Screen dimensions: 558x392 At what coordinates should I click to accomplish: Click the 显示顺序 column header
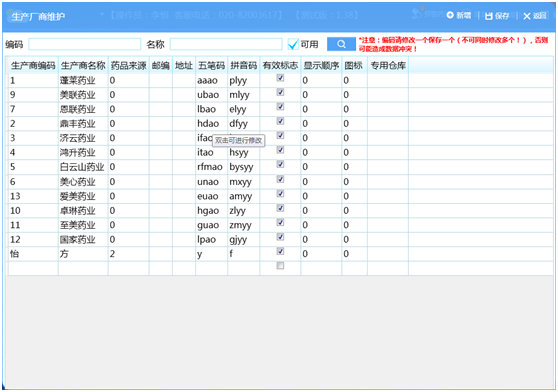point(321,65)
